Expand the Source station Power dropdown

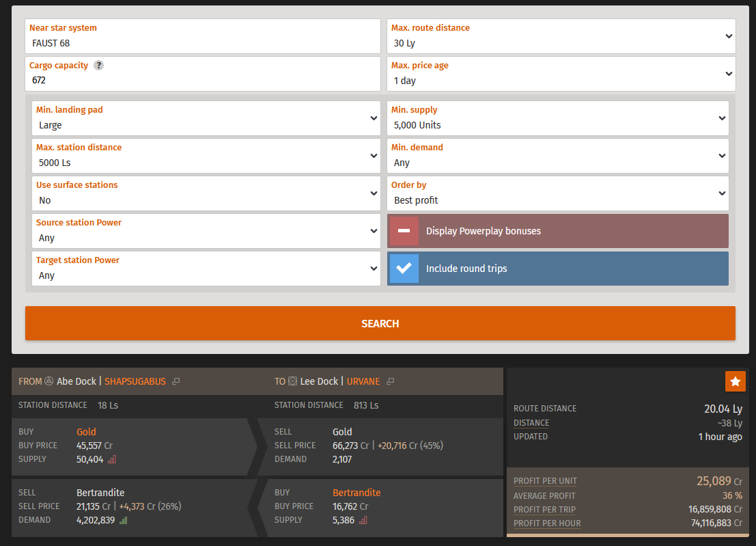pyautogui.click(x=206, y=231)
